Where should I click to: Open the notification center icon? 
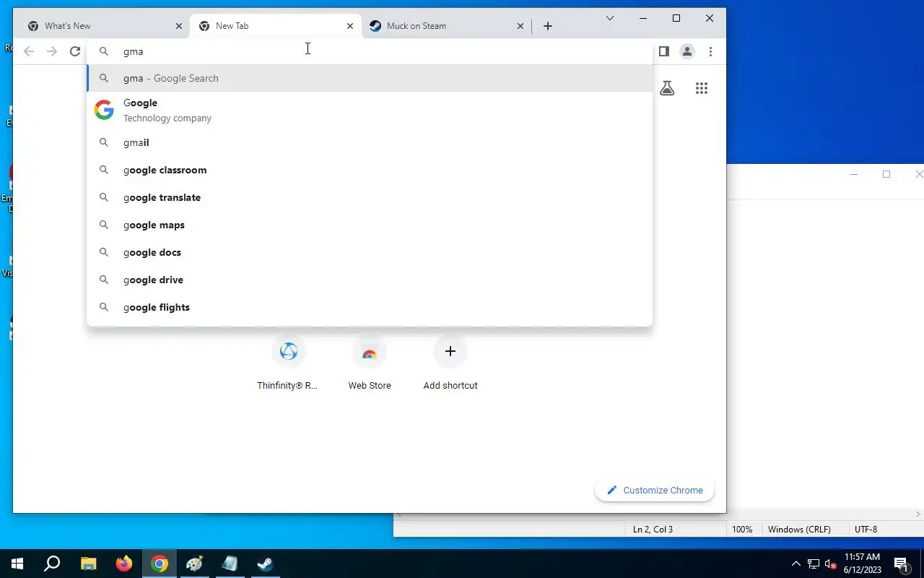click(x=902, y=564)
